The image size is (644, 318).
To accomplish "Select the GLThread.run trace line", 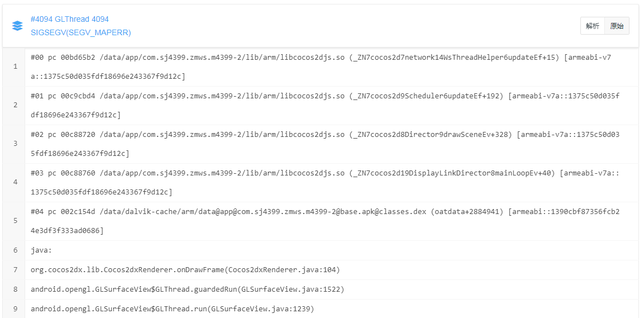I will 173,308.
